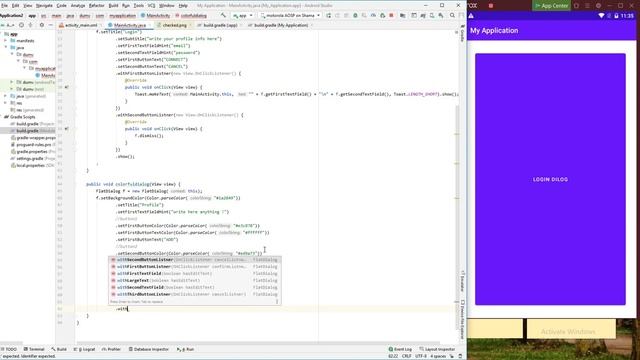The image size is (640, 360).
Task: Click App Center button in emulator title bar
Action: (x=551, y=6)
